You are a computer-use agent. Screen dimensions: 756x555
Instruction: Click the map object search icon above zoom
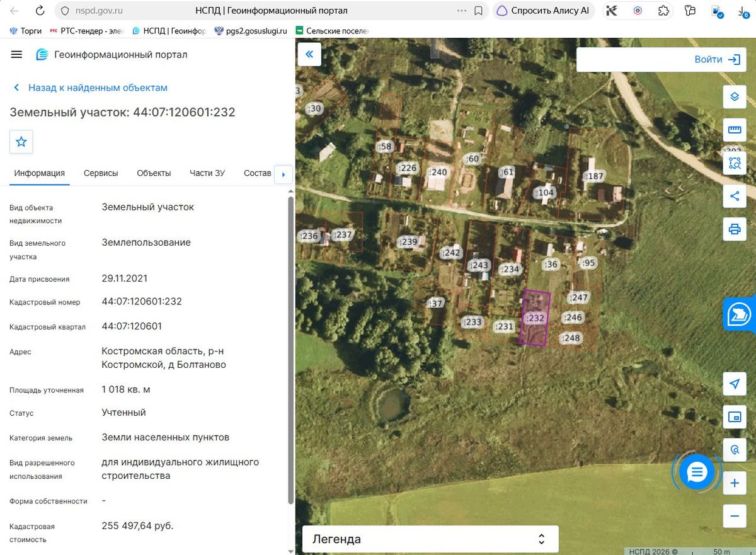click(x=735, y=450)
